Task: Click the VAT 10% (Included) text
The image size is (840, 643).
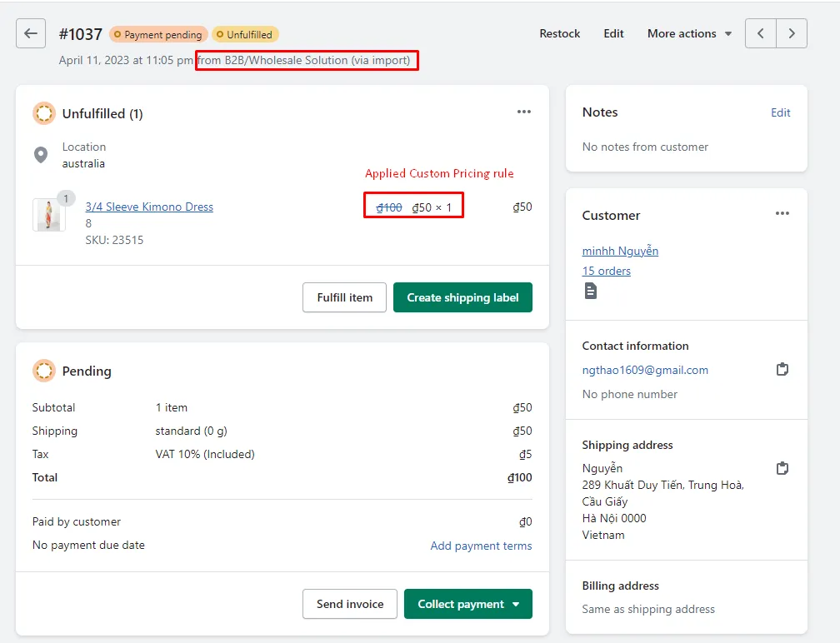Action: [x=205, y=454]
